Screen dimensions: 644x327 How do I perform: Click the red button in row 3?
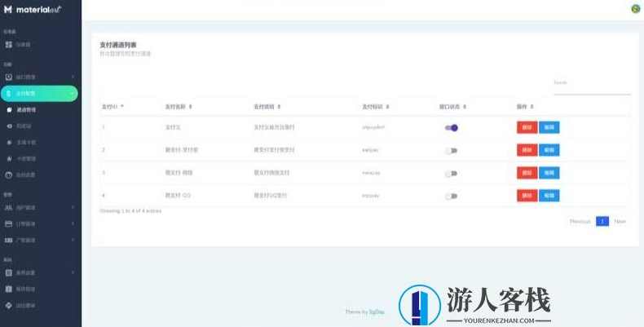527,173
